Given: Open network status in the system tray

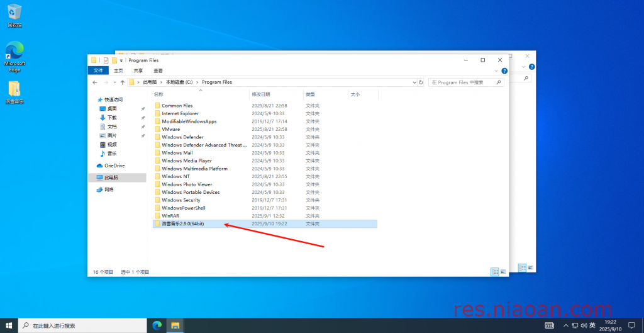Looking at the screenshot, I should coord(575,325).
